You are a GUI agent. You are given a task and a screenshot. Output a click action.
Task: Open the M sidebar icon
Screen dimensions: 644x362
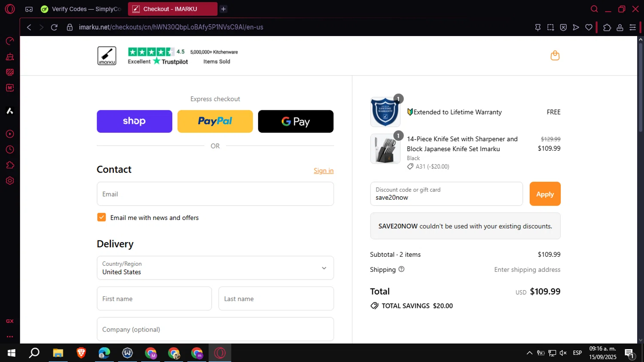pos(10,88)
